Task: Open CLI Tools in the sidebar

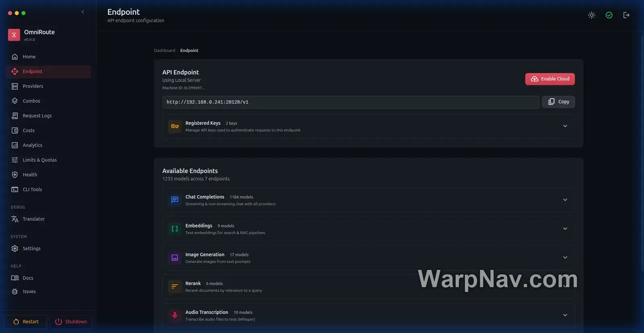Action: point(48,189)
